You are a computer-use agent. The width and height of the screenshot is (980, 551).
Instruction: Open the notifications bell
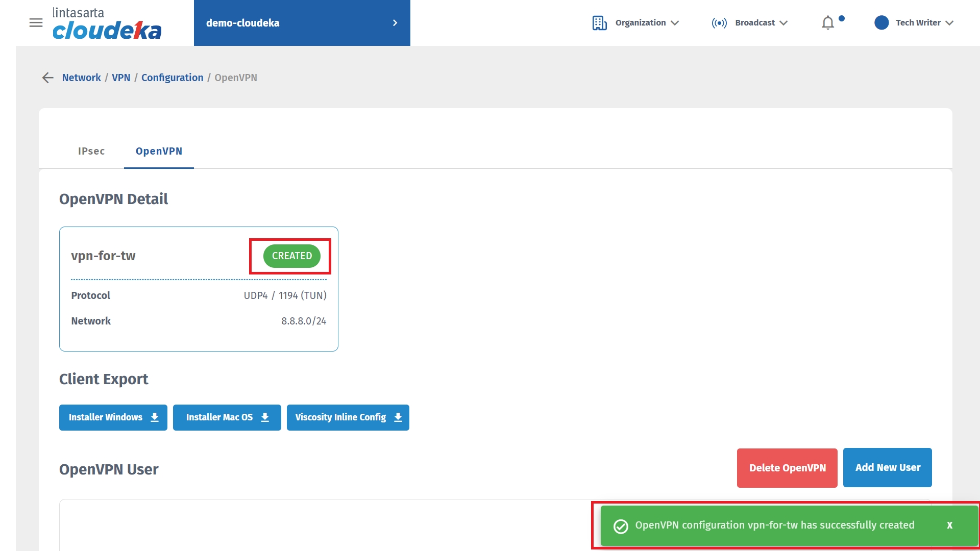tap(828, 23)
